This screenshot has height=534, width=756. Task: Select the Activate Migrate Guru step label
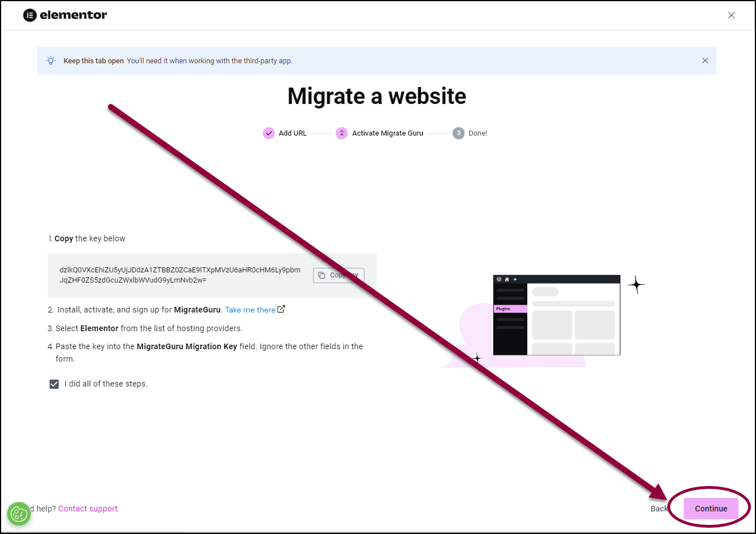pyautogui.click(x=387, y=133)
